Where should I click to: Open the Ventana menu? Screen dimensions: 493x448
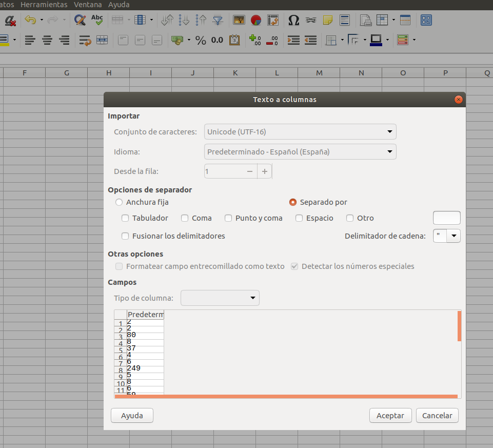point(88,5)
